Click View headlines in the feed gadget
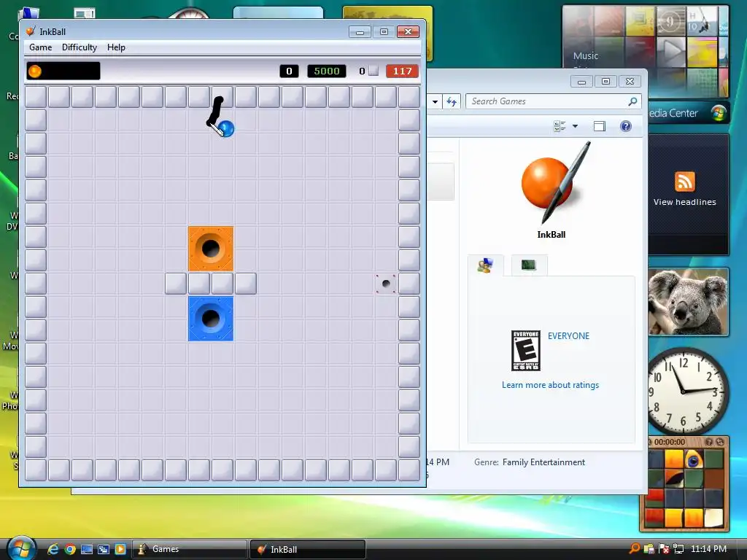Image resolution: width=747 pixels, height=560 pixels. tap(684, 202)
